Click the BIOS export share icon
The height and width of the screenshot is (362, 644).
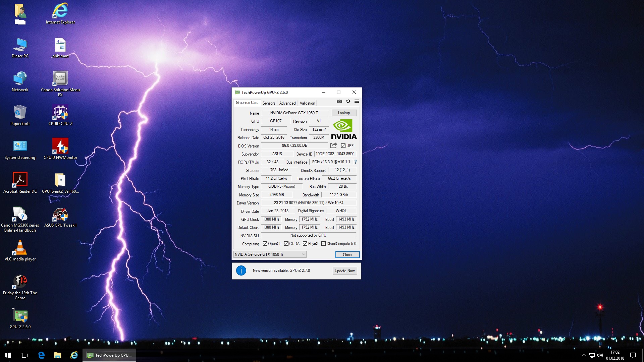point(333,145)
